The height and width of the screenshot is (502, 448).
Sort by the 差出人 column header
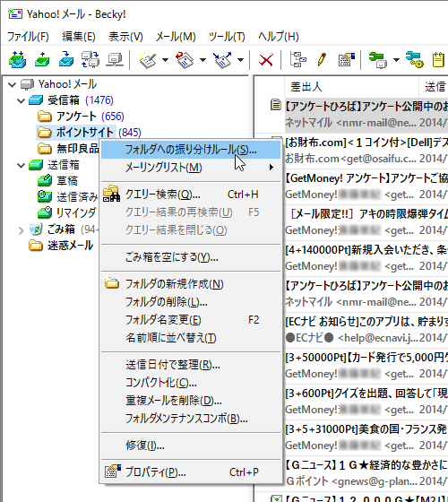(x=351, y=86)
